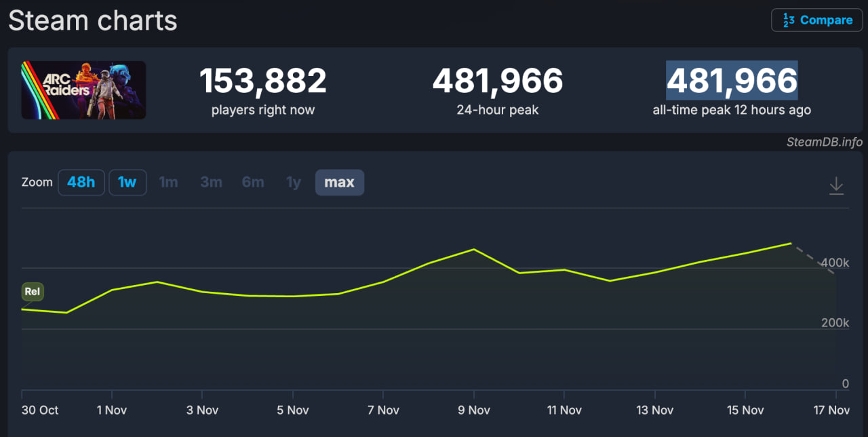Click the Steam charts heading
868x437 pixels.
(93, 21)
